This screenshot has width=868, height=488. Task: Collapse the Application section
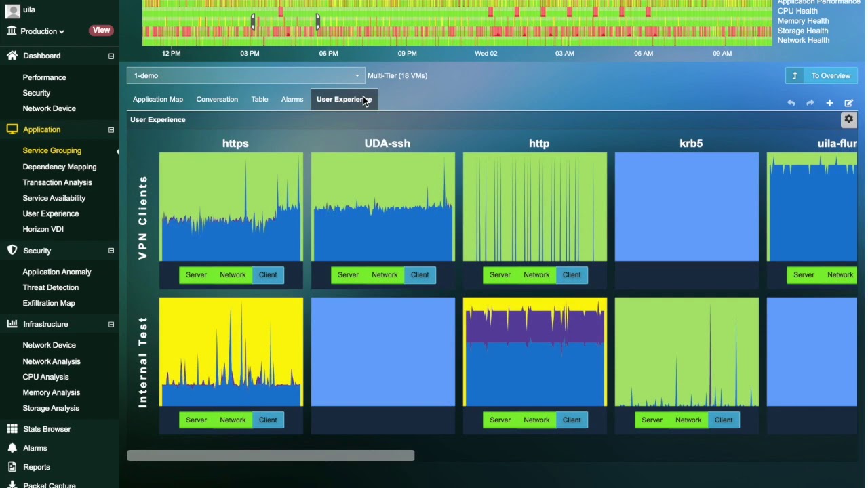[x=111, y=129]
